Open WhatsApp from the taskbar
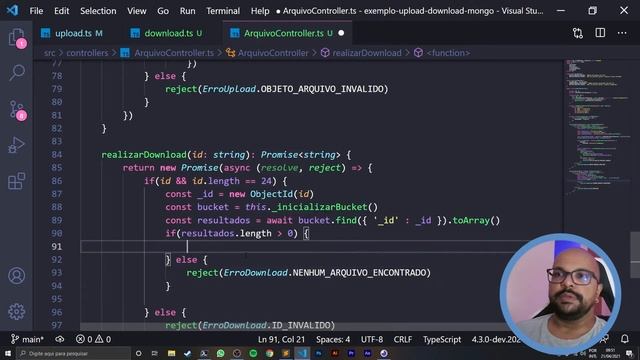 point(220,353)
